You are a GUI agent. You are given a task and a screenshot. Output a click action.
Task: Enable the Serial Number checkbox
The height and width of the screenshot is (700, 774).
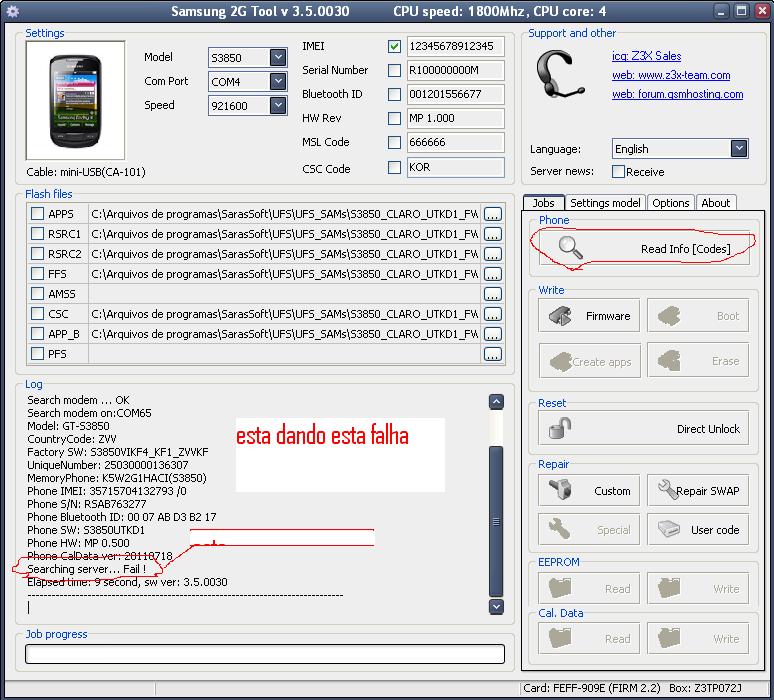(394, 70)
